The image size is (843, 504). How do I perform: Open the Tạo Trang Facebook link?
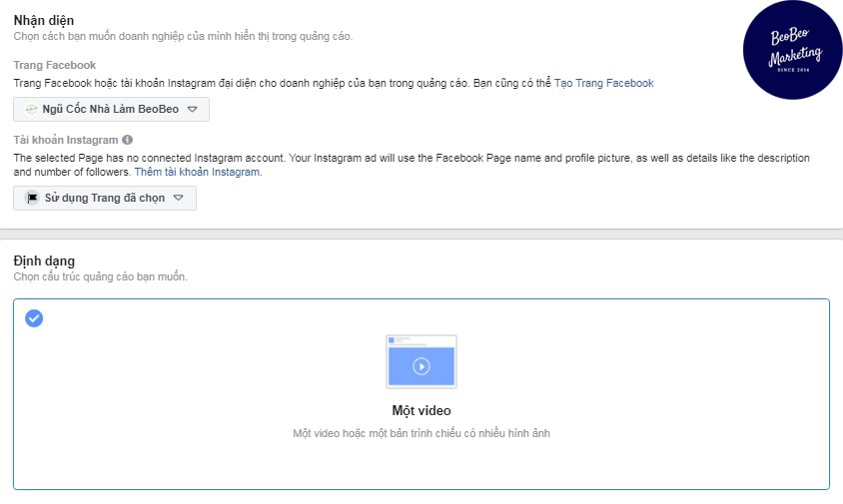[603, 83]
